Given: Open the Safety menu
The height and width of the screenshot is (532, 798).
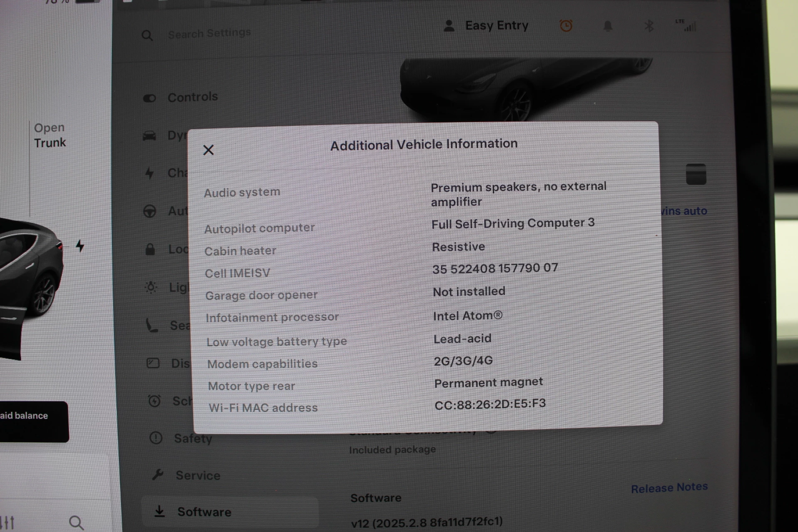Looking at the screenshot, I should 193,438.
